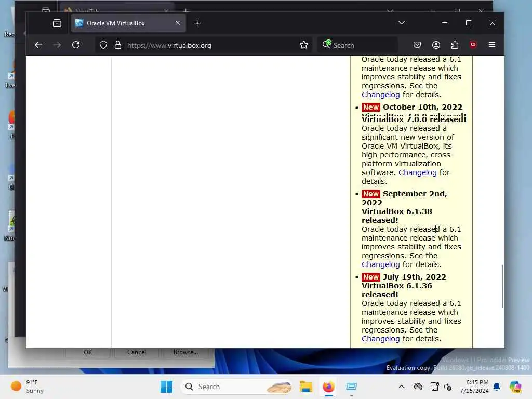
Task: Open Changelog link for VirtualBox 6.1.38
Action: point(380,264)
